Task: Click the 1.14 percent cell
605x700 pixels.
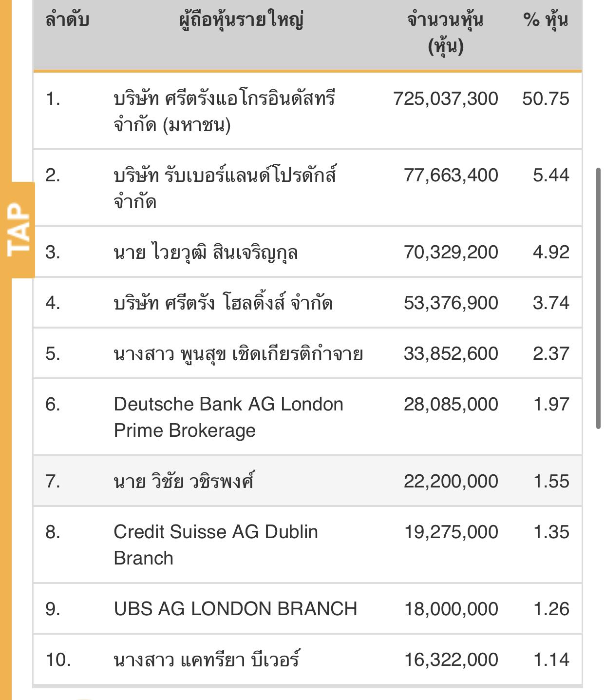Action: (x=551, y=660)
